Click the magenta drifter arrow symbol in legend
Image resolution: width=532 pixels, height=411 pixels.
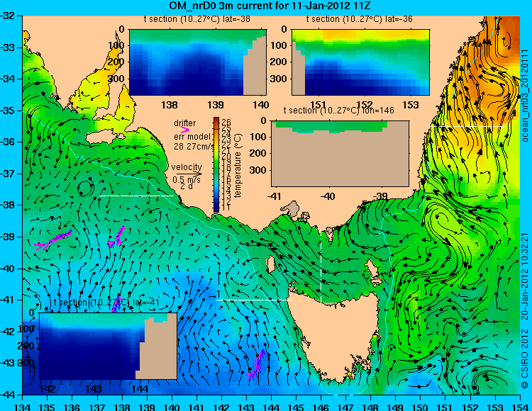point(185,130)
